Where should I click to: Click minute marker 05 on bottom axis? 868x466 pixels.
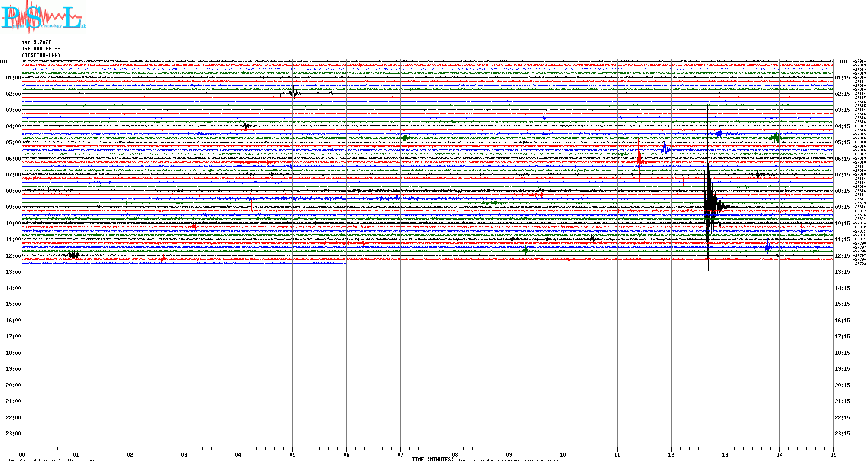292,454
